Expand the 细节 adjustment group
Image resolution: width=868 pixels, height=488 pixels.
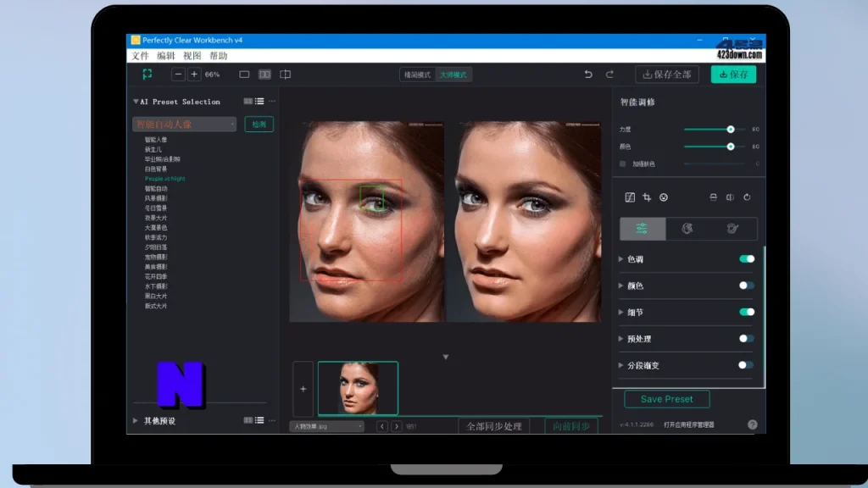(x=620, y=312)
